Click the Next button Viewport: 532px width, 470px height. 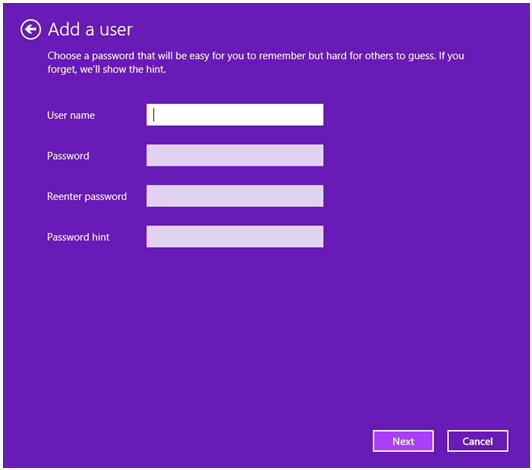click(x=403, y=441)
